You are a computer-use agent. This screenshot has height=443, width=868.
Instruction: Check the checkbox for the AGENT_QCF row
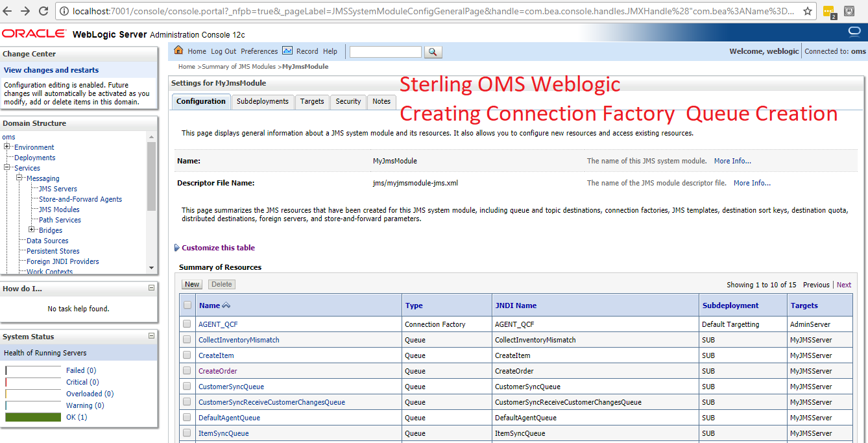(187, 324)
